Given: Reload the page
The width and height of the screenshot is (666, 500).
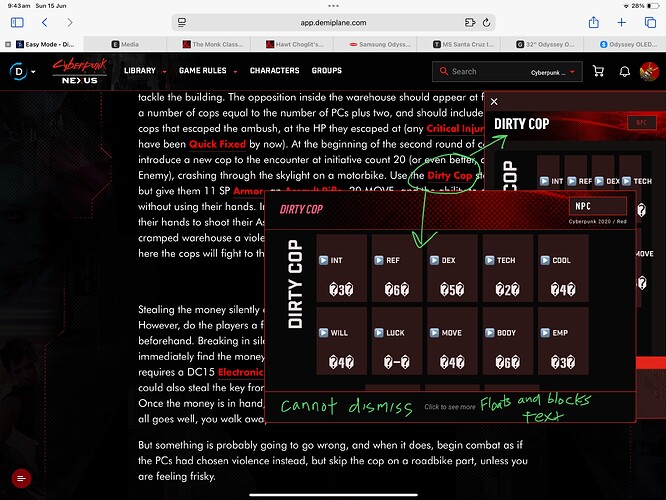Looking at the screenshot, I should click(x=487, y=23).
